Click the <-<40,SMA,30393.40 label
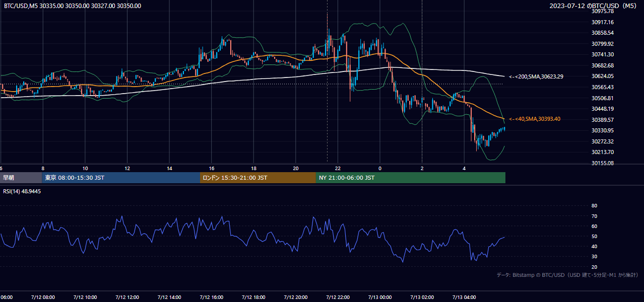 point(534,119)
